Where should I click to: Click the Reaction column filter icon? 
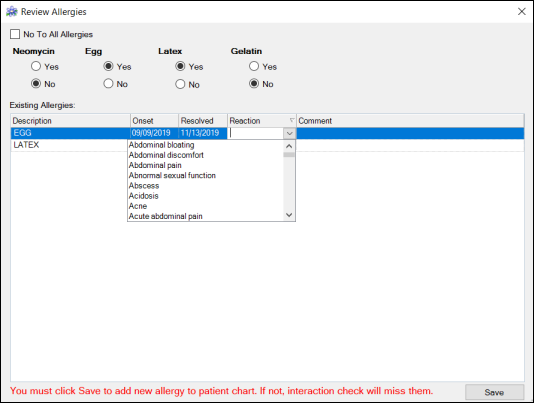(292, 120)
